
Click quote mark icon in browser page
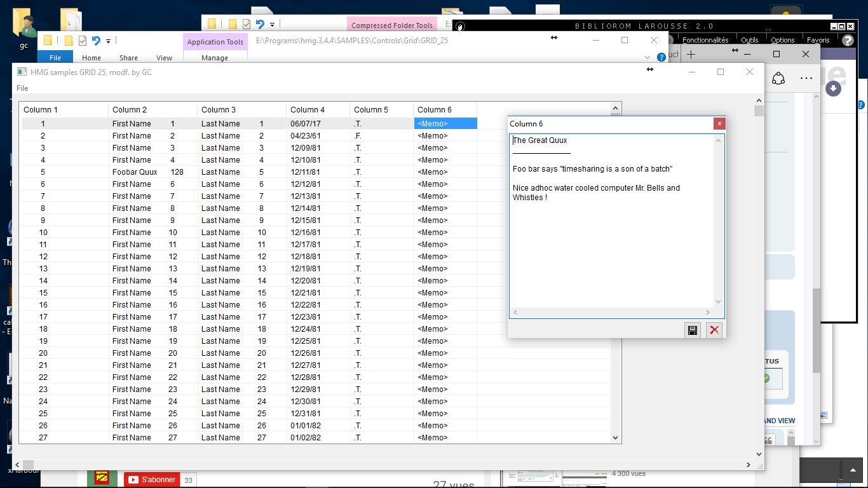768,440
